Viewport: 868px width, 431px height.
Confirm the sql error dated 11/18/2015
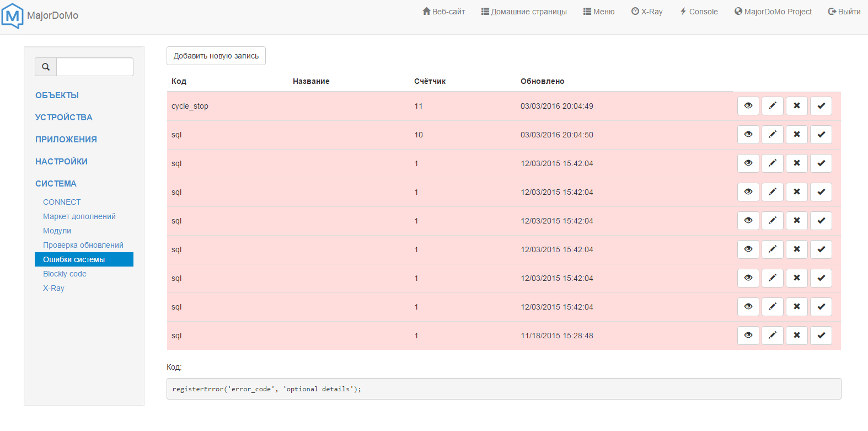pos(821,336)
